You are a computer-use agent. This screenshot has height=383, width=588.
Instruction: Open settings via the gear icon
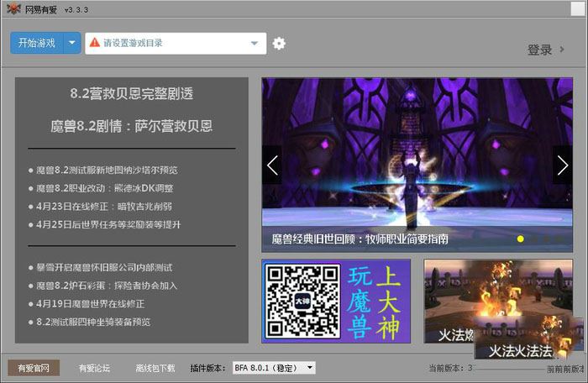pos(279,44)
